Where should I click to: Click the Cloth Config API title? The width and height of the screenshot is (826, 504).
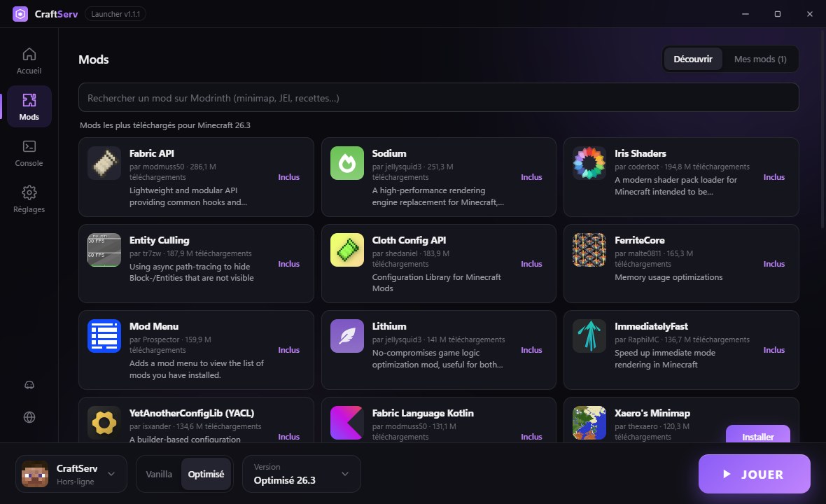[x=409, y=240]
